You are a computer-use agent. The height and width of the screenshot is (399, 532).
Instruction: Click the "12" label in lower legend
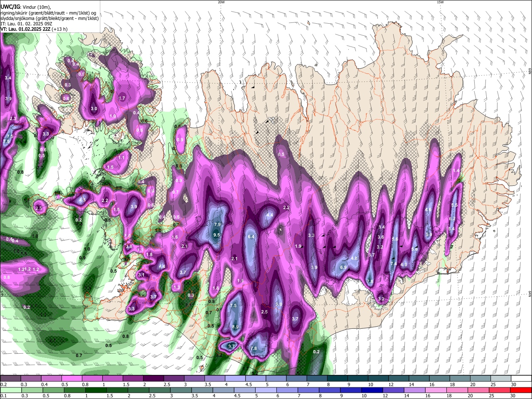tap(384, 396)
